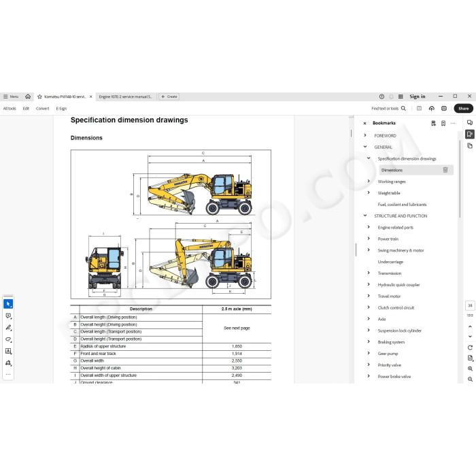Open the page display options icon
The image size is (476, 476).
pos(470,358)
